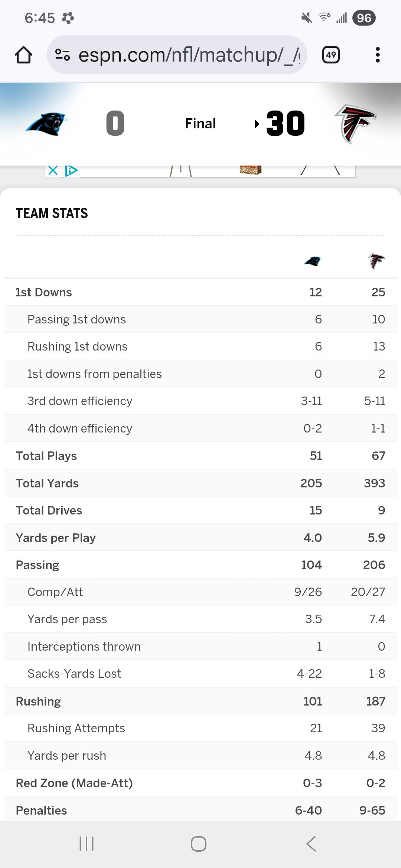Open the site info icon in address bar
Image resolution: width=401 pixels, height=868 pixels.
pyautogui.click(x=62, y=55)
